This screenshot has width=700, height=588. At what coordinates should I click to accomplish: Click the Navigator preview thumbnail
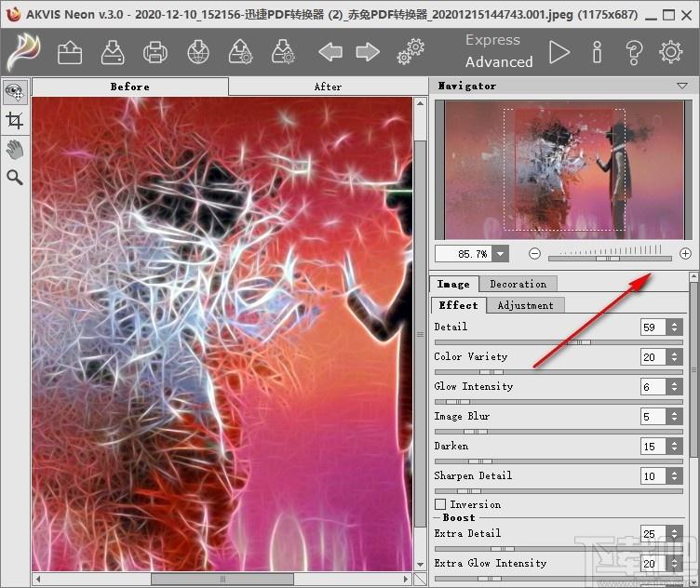click(564, 169)
